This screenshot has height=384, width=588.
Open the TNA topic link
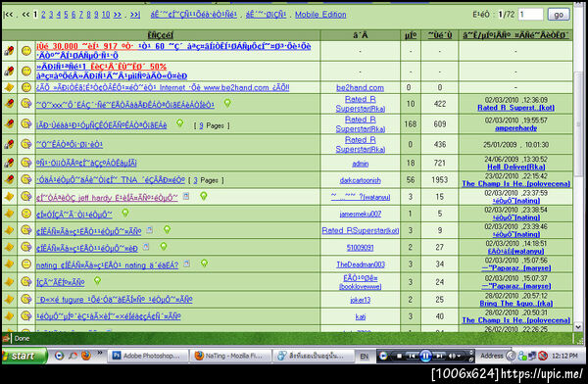pos(110,180)
